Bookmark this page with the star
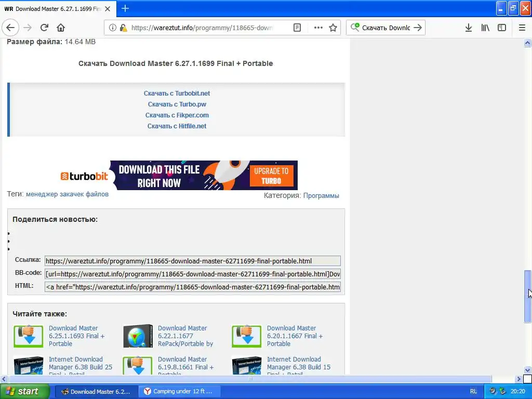 [x=333, y=28]
